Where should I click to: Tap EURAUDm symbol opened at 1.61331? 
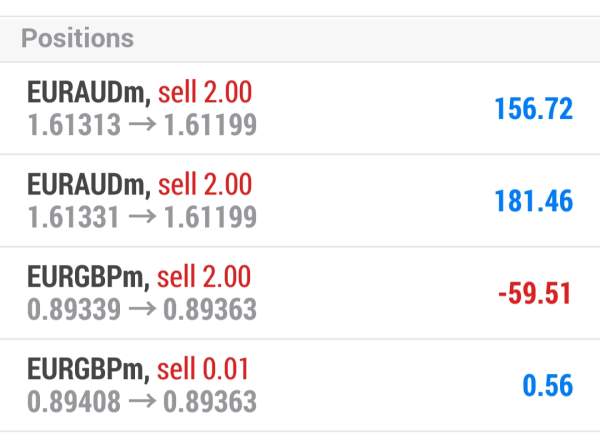coord(88,185)
